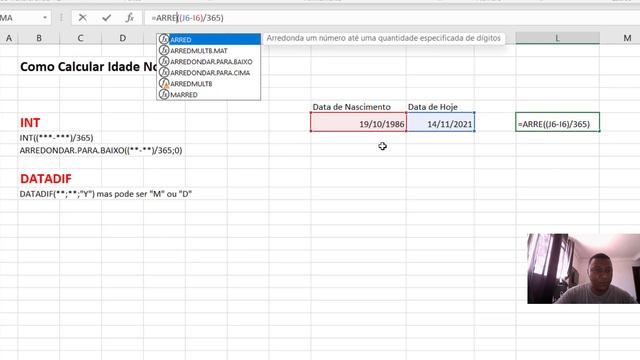Viewport: 640px width, 360px height.
Task: Select MARRED function suggestion
Action: [209, 95]
